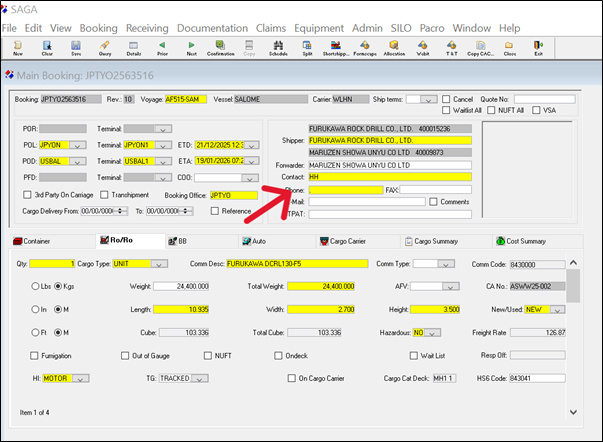The width and height of the screenshot is (603, 442).
Task: Expand the Hazardous NO dropdown
Action: (x=433, y=332)
